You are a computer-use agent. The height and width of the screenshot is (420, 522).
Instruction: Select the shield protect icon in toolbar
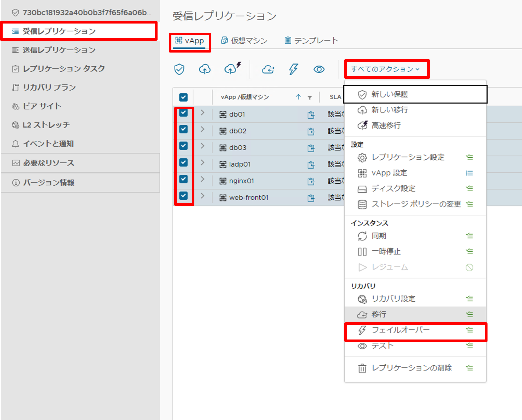point(179,69)
